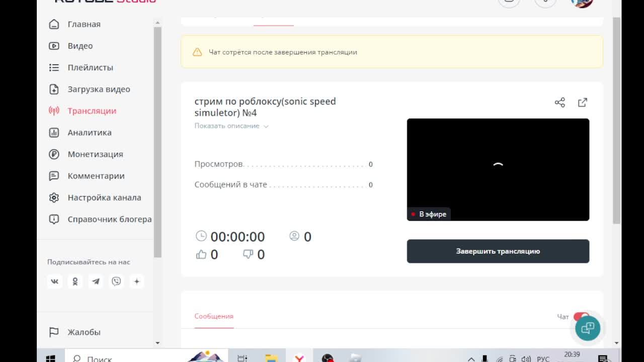The image size is (644, 362).
Task: Toggle the Чат switch off
Action: coord(581,317)
